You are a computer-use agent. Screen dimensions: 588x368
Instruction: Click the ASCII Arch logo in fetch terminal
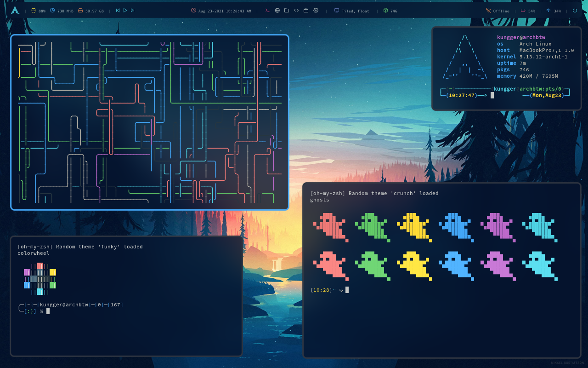(x=464, y=57)
